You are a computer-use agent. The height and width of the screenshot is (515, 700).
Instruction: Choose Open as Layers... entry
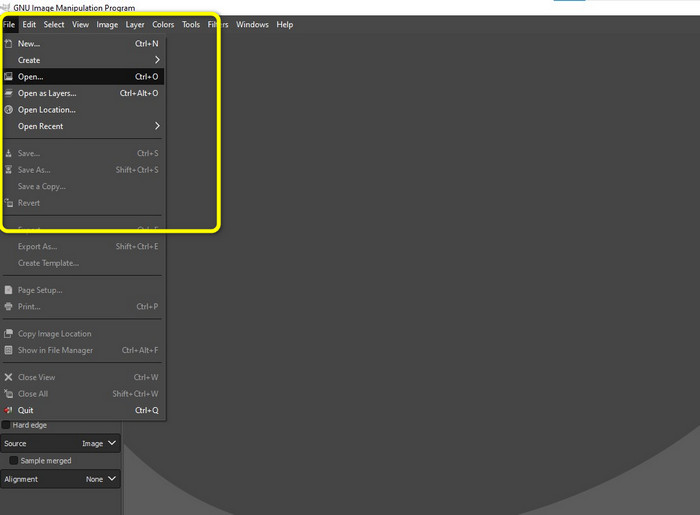[84, 93]
